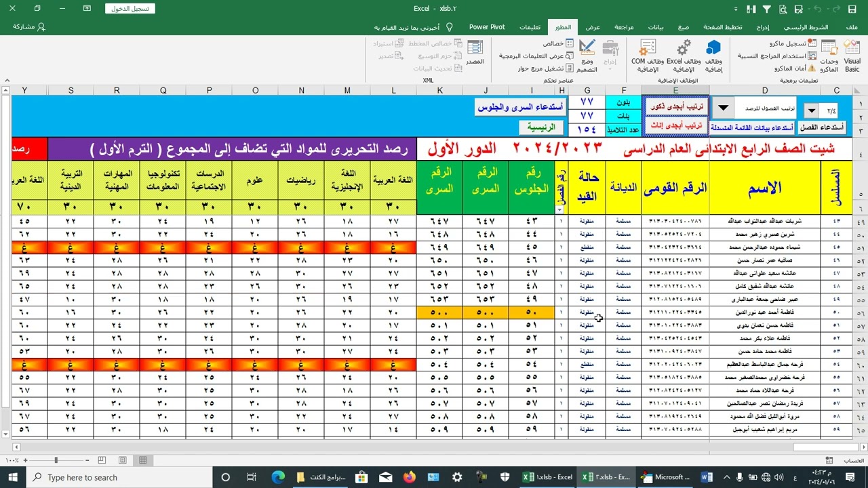
Task: Click Run Dialog (تشغيل مربع حوار)
Action: [546, 68]
